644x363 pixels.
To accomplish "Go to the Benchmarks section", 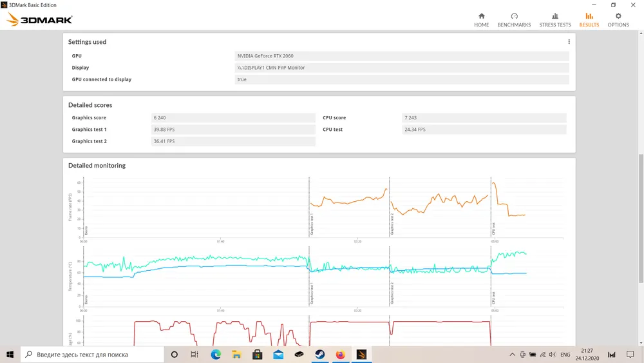I will [514, 20].
